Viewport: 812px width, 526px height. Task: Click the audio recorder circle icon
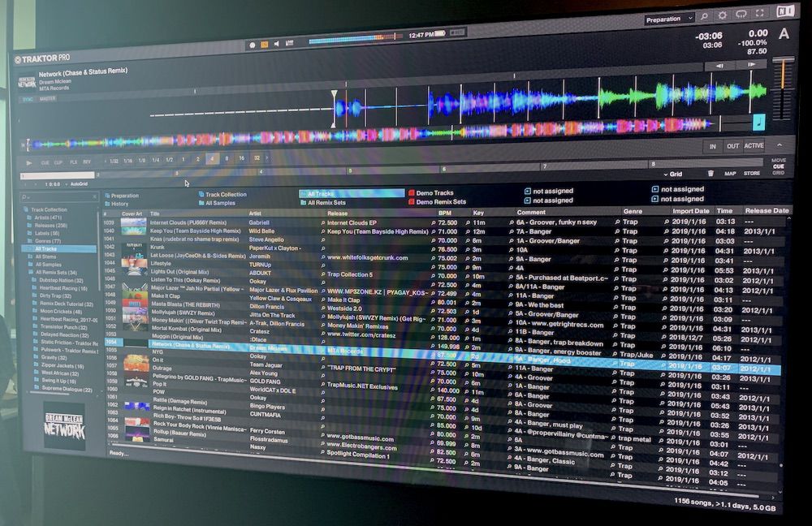pos(253,45)
